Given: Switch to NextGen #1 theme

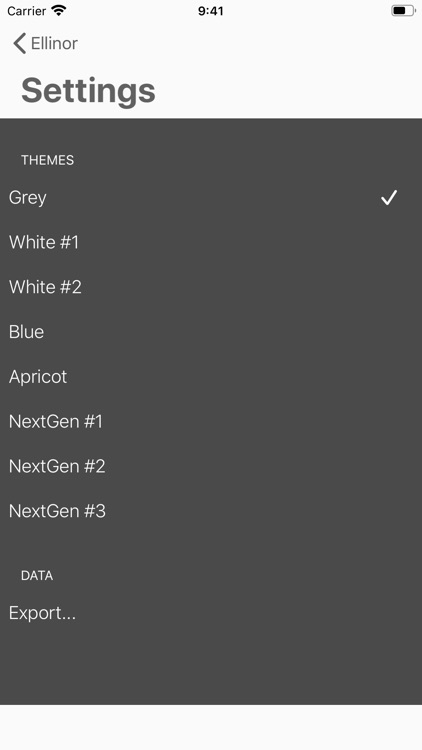Looking at the screenshot, I should coord(211,421).
